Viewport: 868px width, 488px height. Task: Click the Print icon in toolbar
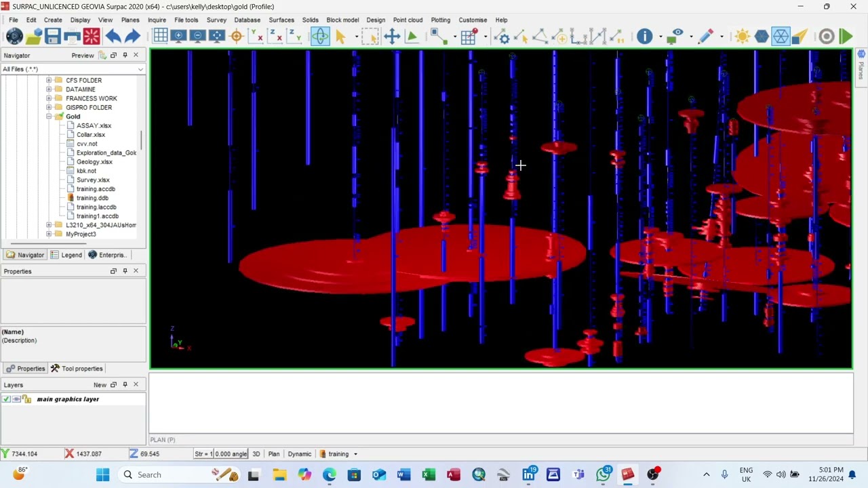point(72,37)
